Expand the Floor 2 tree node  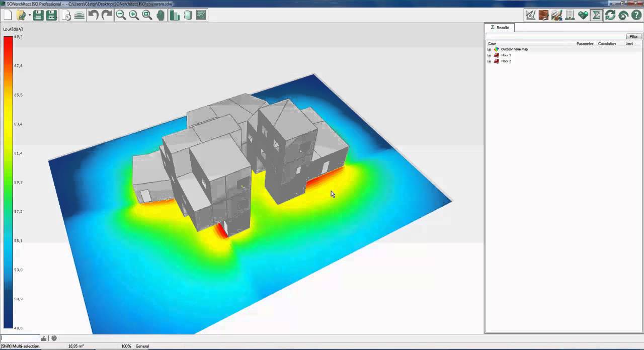click(x=489, y=61)
